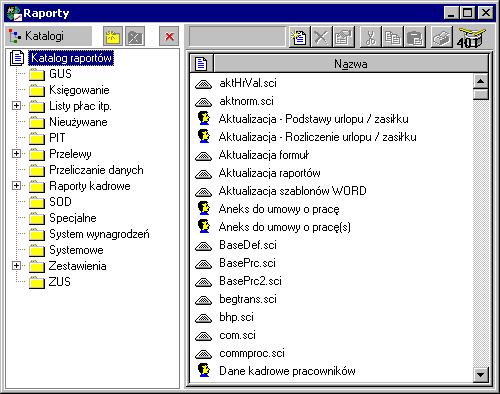The height and width of the screenshot is (394, 500).
Task: Click the Listy płac itp. folder icon
Action: (x=37, y=106)
